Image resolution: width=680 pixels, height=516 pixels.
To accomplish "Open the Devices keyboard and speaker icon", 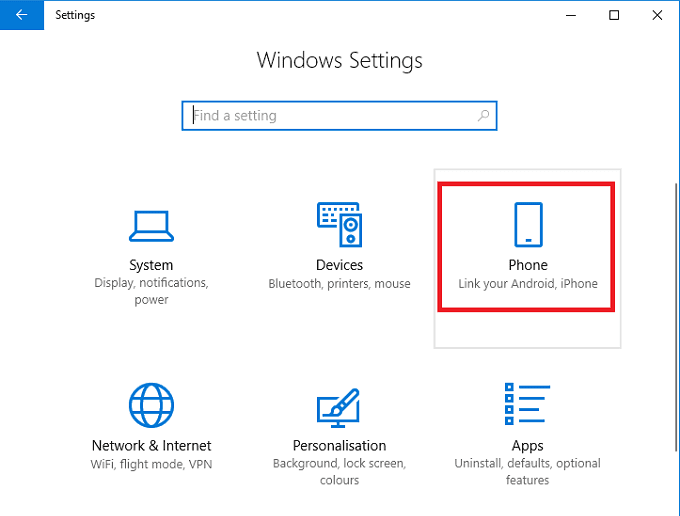I will point(339,226).
